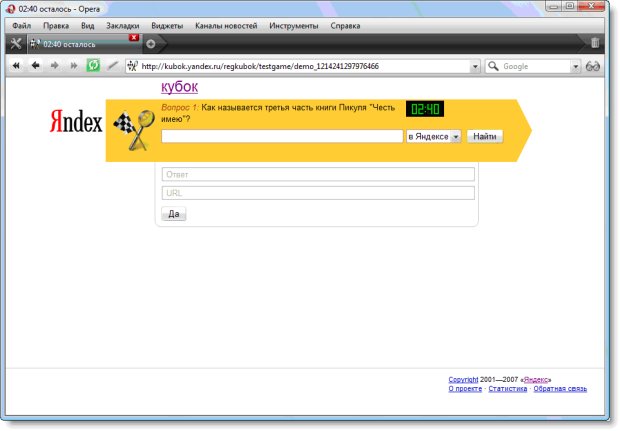Image resolution: width=620 pixels, height=431 pixels.
Task: Click the 'Вопрос 1:' question label
Action: [180, 108]
